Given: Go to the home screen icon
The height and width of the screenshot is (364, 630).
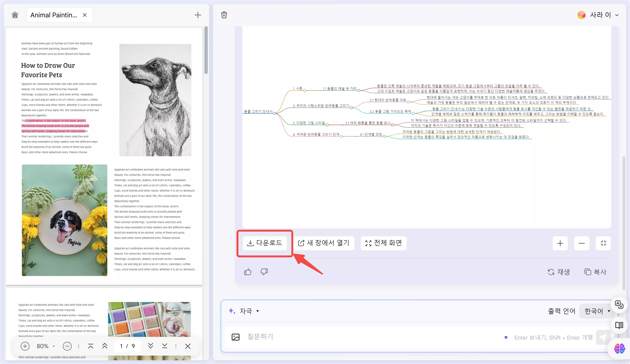Looking at the screenshot, I should 15,15.
